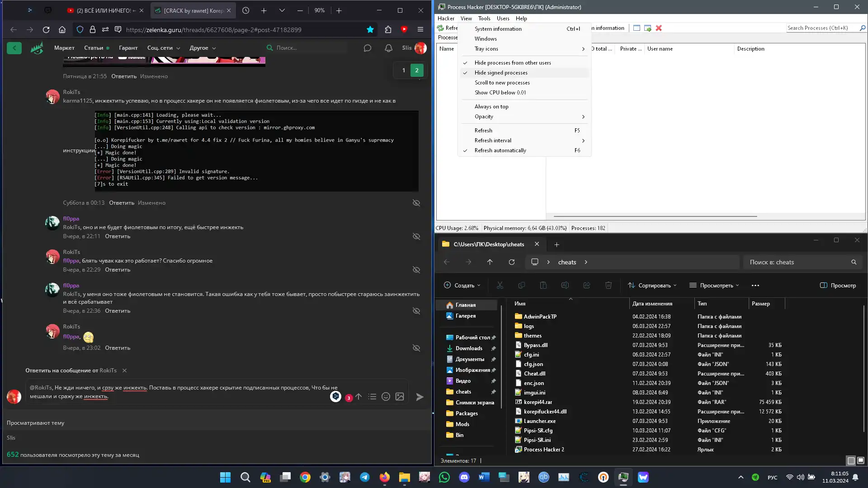
Task: Open Просмотреть dropdown in Explorer
Action: (714, 286)
